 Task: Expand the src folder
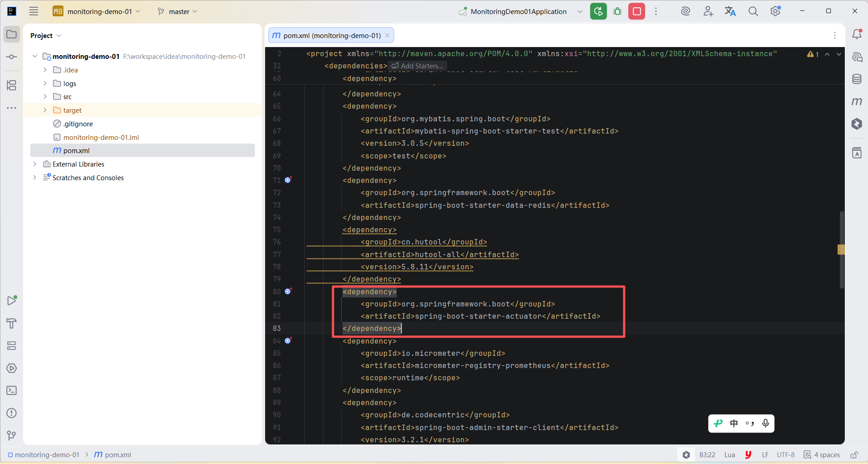click(45, 96)
